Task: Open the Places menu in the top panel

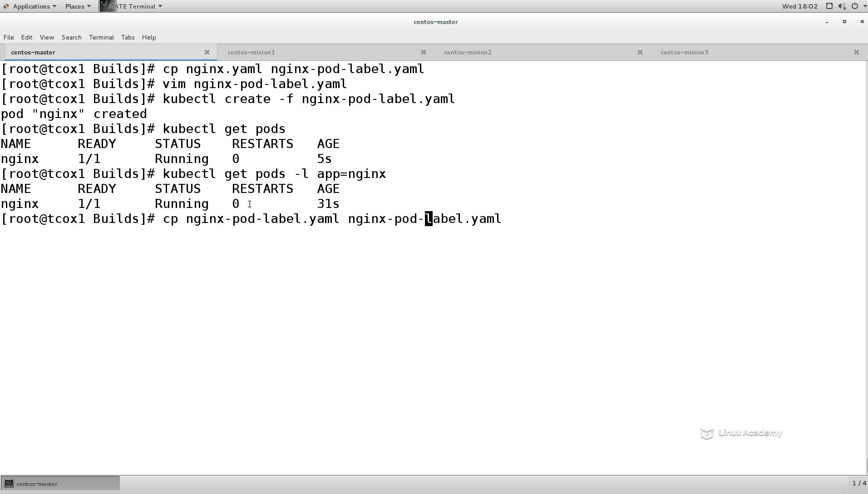Action: coord(78,6)
